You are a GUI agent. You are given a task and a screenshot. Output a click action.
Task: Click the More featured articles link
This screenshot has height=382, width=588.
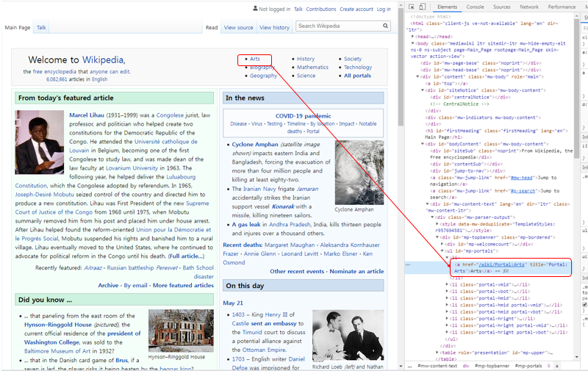coord(183,285)
